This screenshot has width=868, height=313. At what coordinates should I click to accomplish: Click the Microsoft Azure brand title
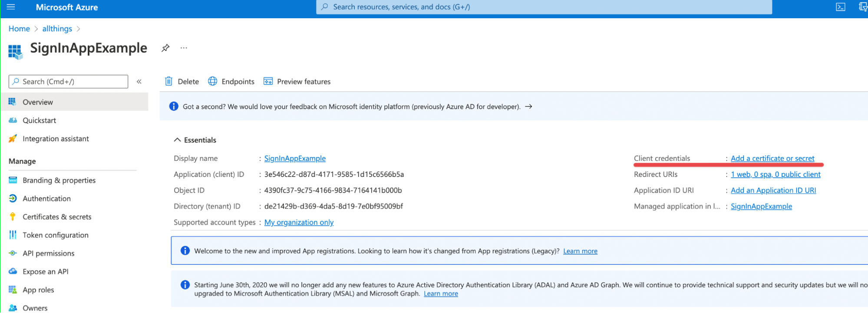point(67,7)
